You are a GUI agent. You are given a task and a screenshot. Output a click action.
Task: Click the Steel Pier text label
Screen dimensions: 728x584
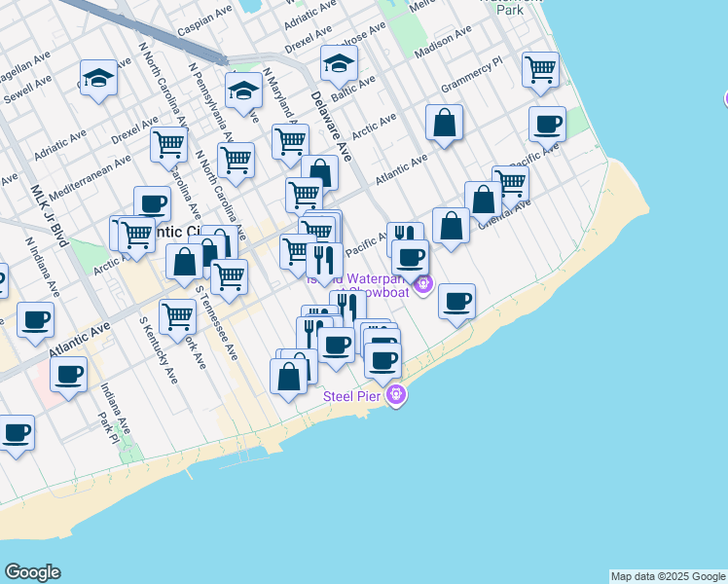coord(354,394)
